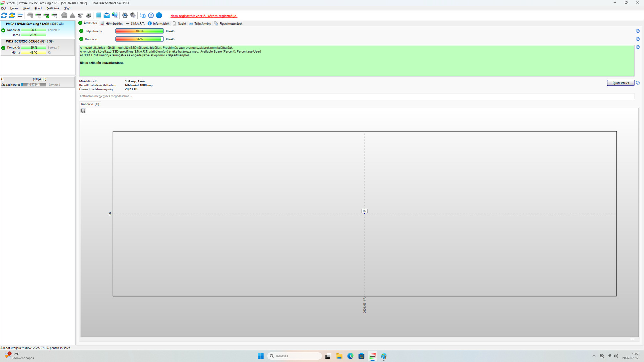Screen dimensions: 644x362
Task: Open the Fájl menu
Action: 3,8
